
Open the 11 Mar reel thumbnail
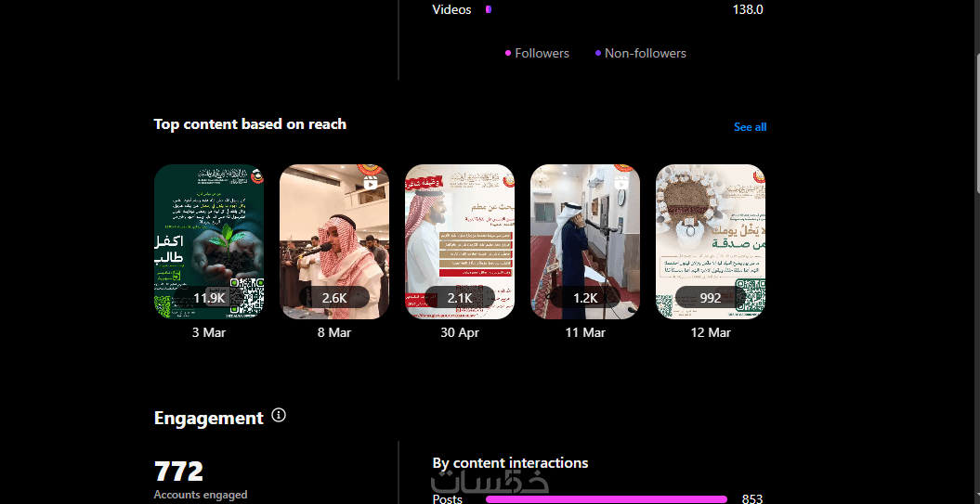585,241
